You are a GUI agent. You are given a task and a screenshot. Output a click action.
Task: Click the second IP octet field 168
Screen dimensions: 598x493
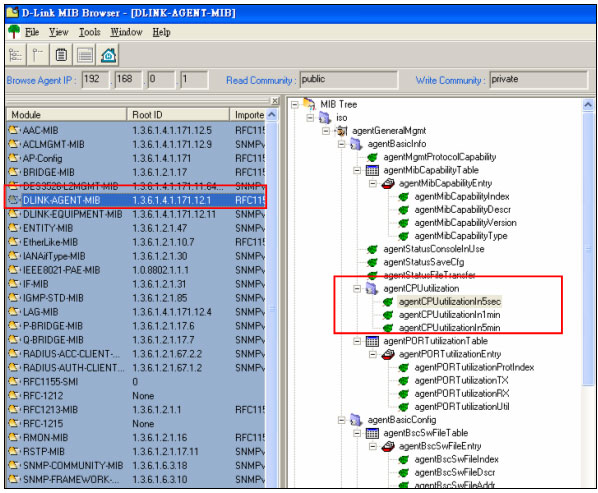pyautogui.click(x=129, y=80)
